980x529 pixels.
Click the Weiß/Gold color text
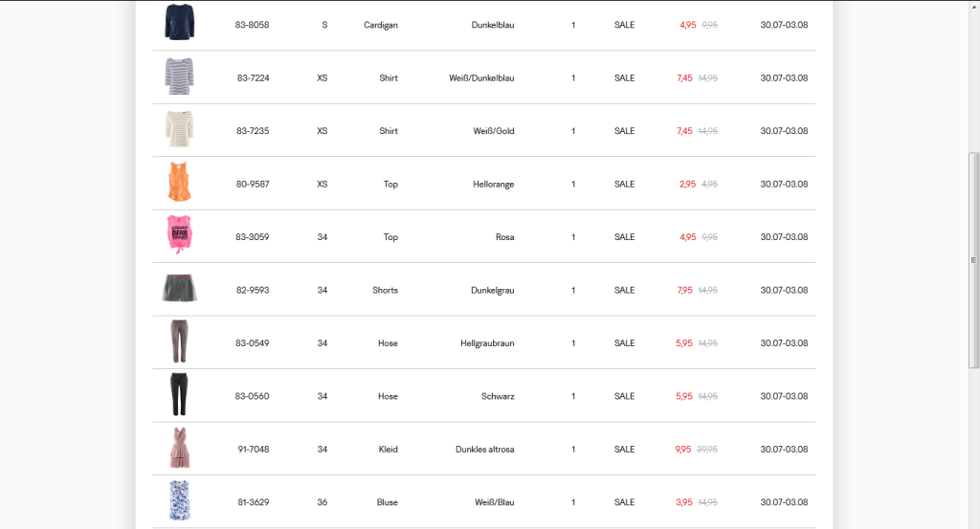494,131
